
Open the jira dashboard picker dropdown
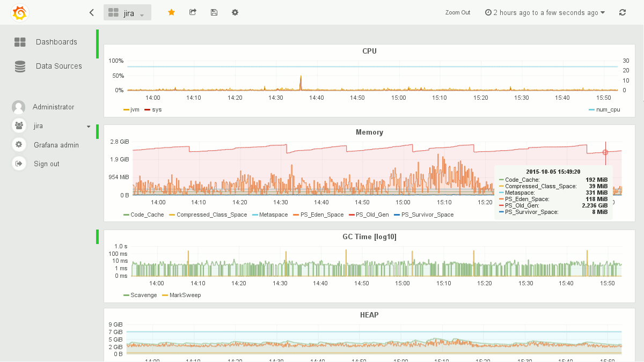127,13
